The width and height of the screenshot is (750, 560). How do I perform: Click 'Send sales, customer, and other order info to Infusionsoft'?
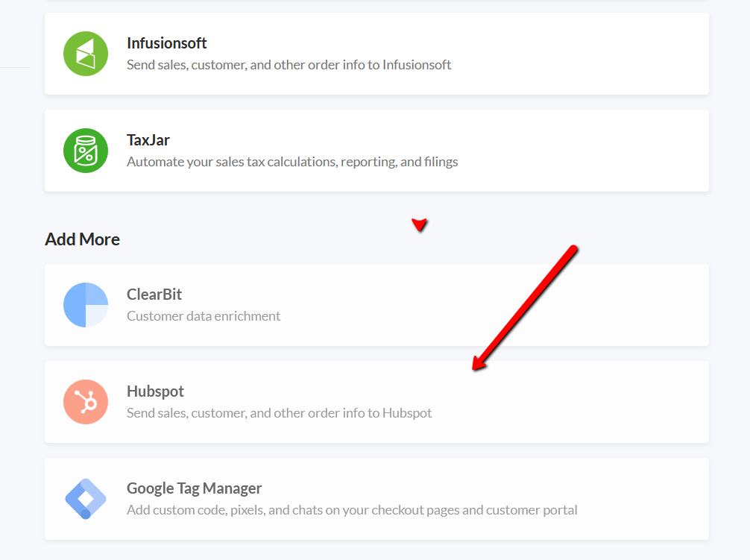tap(289, 65)
